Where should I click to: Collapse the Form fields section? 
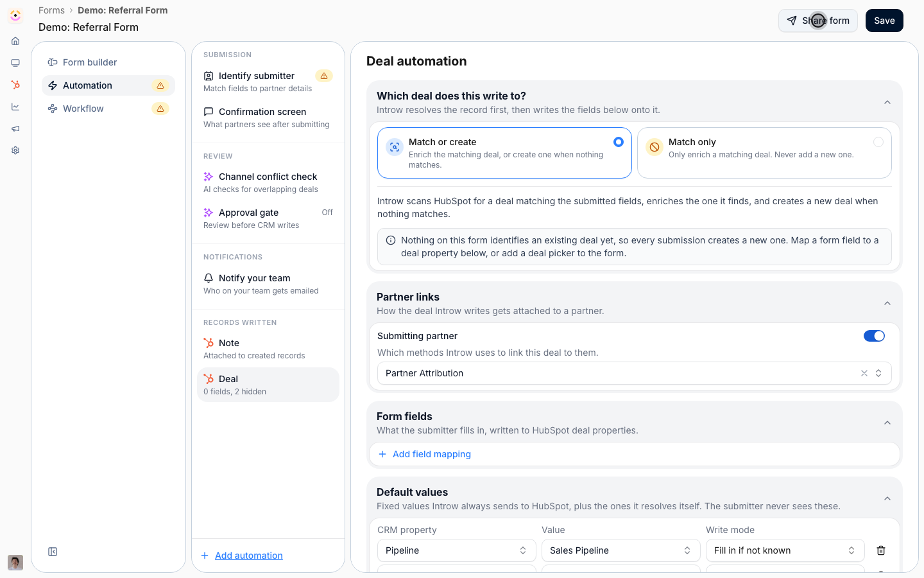pos(887,423)
